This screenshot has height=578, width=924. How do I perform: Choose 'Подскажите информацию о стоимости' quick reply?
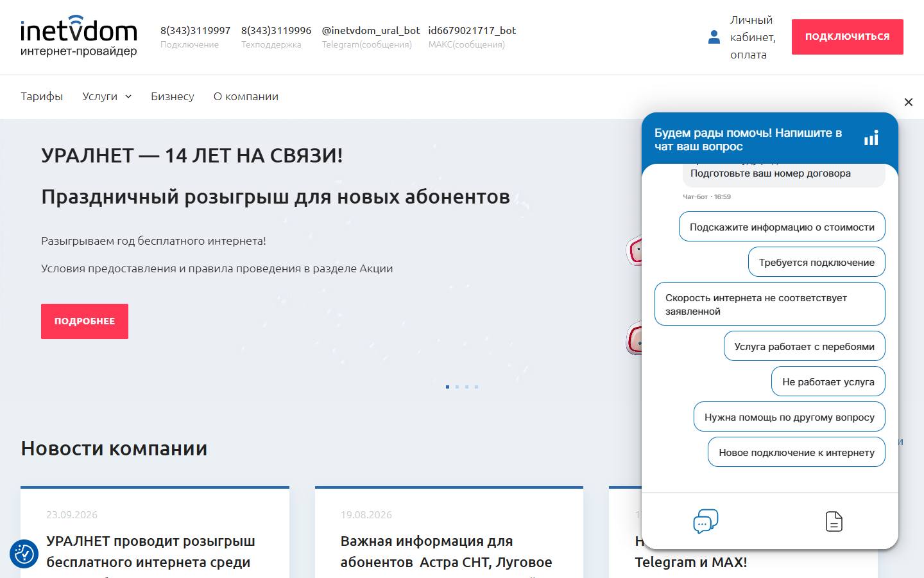tap(782, 227)
